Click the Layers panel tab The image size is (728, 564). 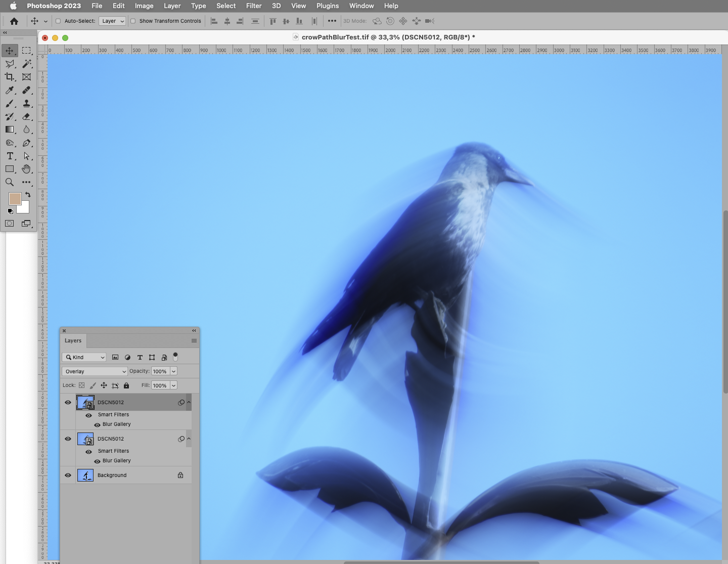[73, 341]
